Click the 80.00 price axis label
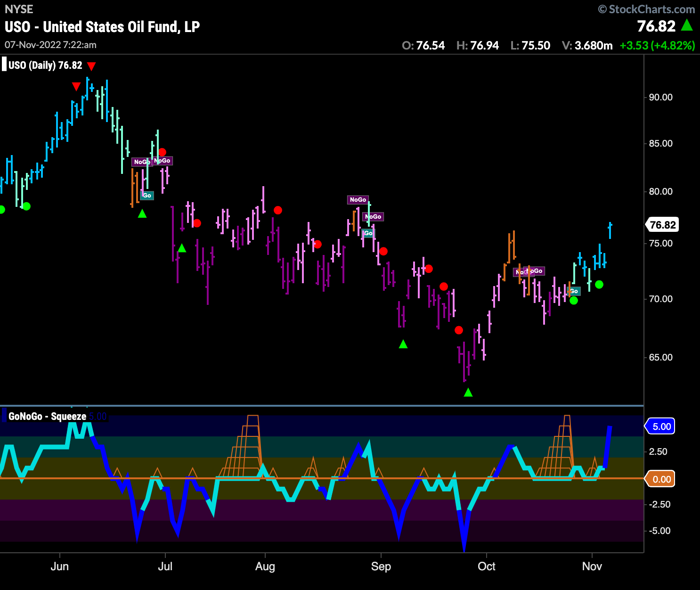Image resolution: width=700 pixels, height=590 pixels. 661,191
